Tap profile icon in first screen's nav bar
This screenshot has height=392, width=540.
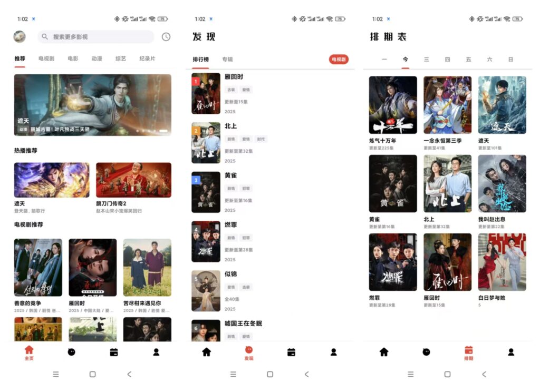click(156, 352)
